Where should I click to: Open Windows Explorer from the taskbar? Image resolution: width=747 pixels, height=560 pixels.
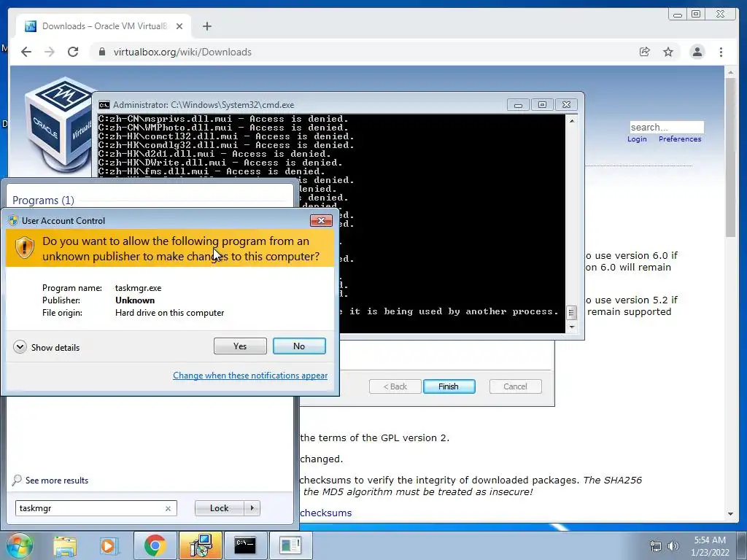point(65,545)
